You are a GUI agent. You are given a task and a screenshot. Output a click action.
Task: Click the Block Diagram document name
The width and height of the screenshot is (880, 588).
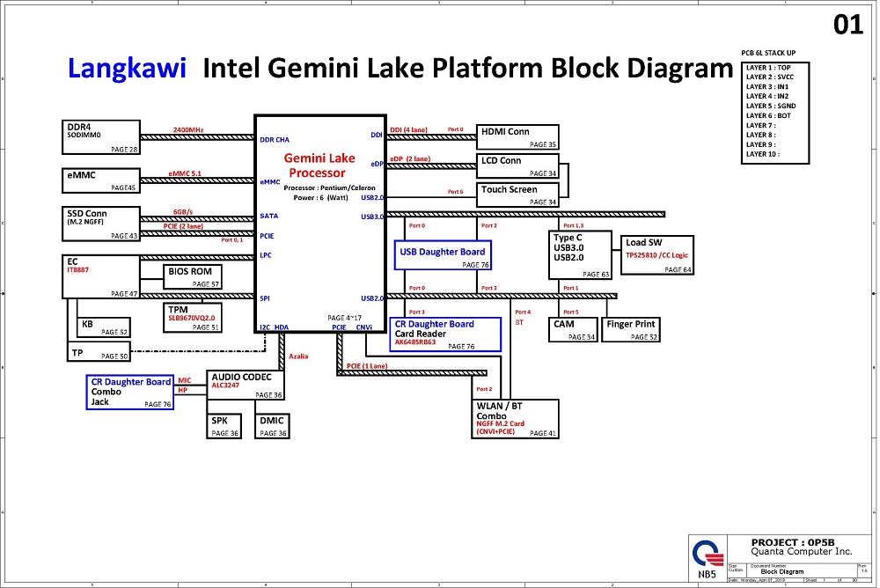(x=782, y=571)
